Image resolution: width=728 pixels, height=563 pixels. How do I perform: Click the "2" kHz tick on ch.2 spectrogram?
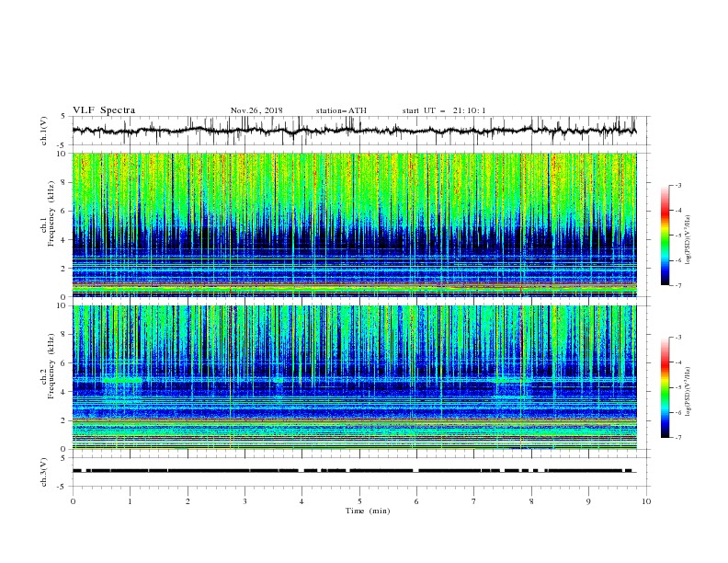coord(64,420)
